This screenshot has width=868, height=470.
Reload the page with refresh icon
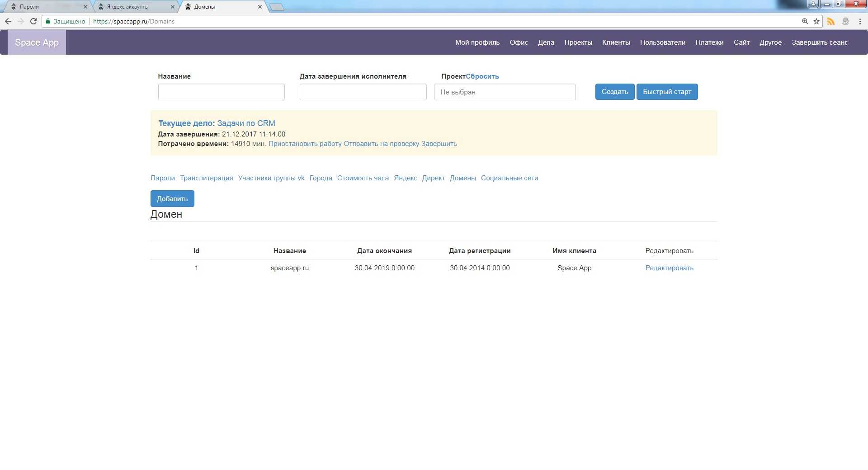point(33,21)
